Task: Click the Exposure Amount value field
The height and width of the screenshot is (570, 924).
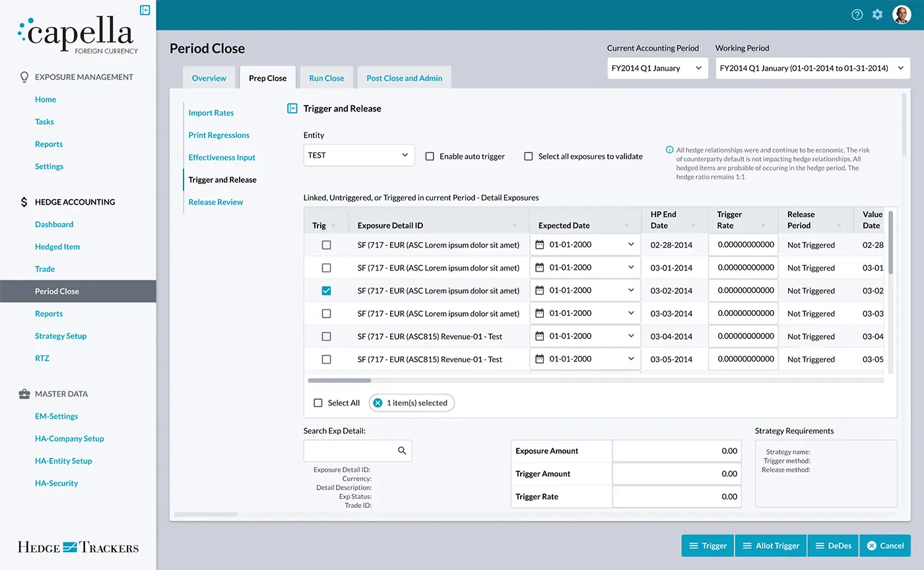Action: click(677, 451)
